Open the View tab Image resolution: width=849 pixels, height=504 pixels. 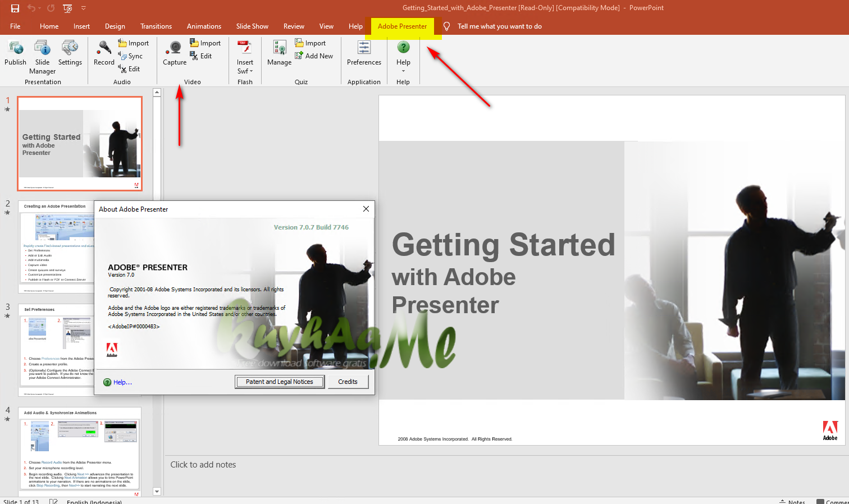pyautogui.click(x=326, y=26)
